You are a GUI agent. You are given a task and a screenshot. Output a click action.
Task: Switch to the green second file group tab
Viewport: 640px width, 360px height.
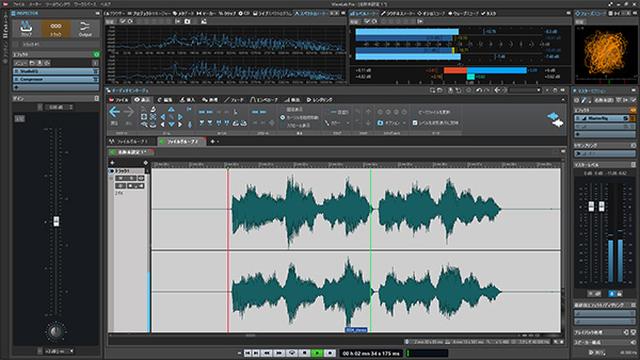(x=182, y=142)
